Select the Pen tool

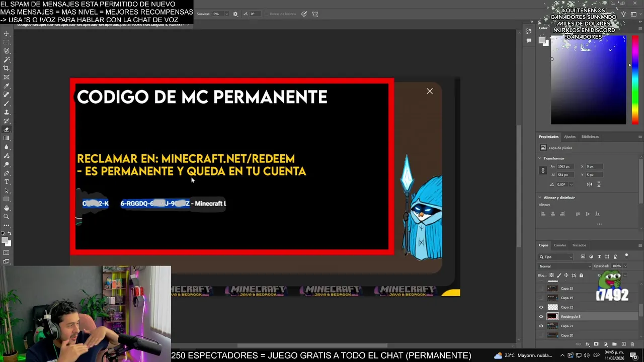pyautogui.click(x=7, y=173)
